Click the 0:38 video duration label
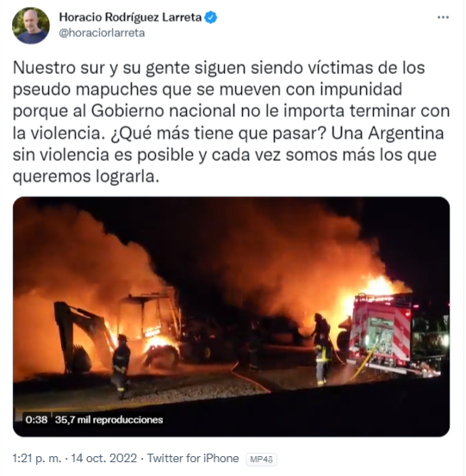Screen dimensions: 466x476 (36, 420)
